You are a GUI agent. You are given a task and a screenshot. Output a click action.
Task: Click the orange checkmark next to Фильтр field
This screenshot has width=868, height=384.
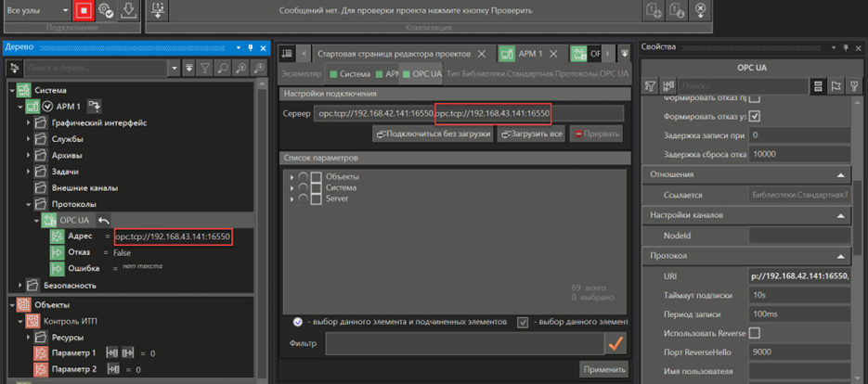point(614,343)
